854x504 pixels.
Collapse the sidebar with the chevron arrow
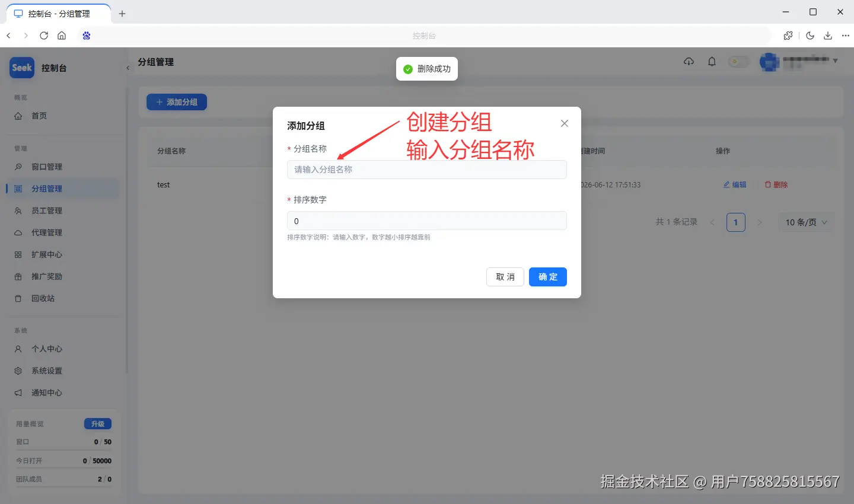click(x=128, y=68)
